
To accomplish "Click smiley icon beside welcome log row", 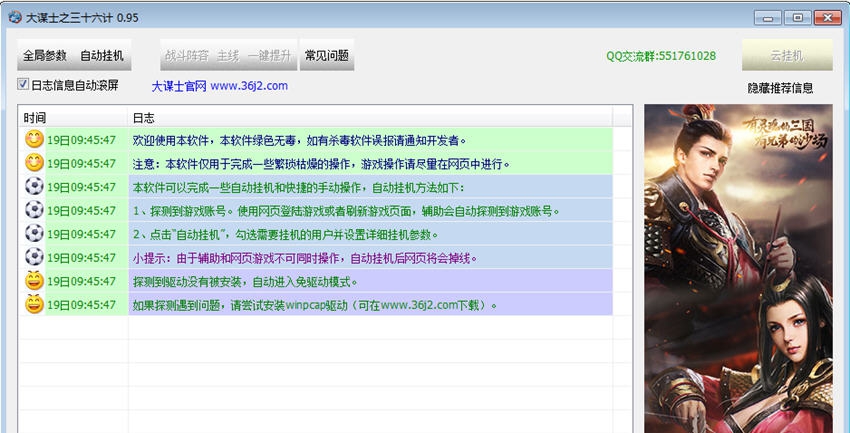I will [x=34, y=139].
